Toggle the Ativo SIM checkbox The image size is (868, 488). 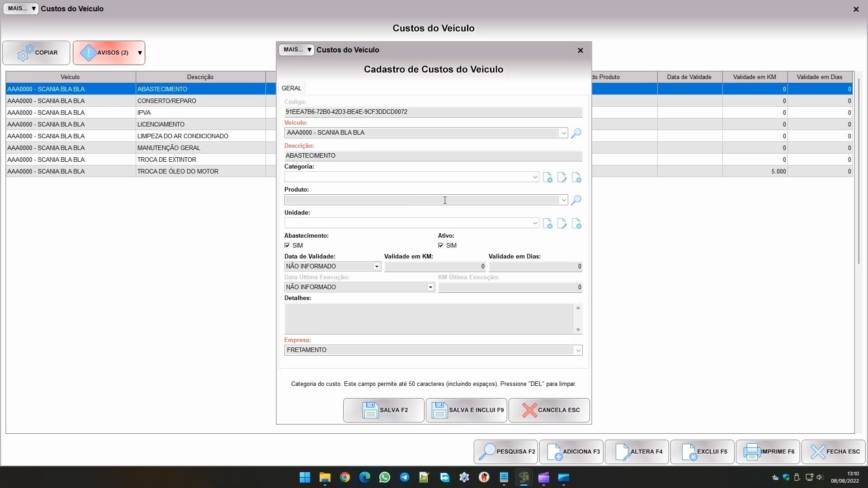click(441, 245)
